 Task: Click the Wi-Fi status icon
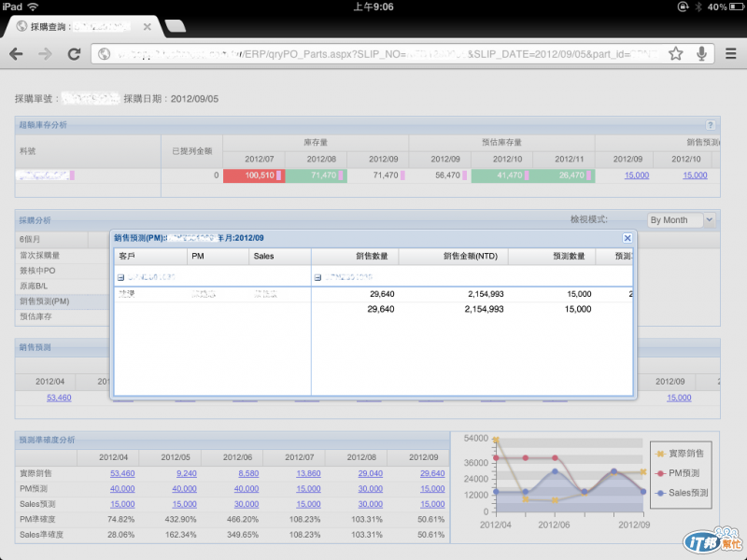coord(33,7)
